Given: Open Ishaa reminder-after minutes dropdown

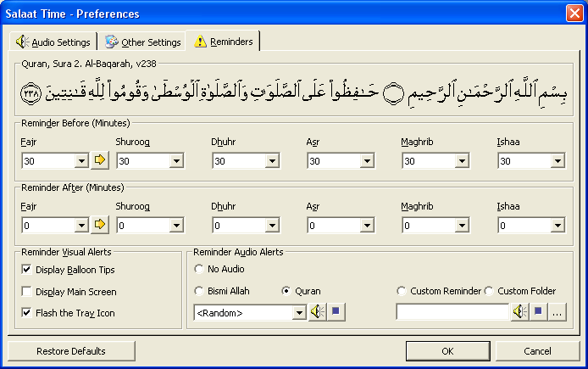Looking at the screenshot, I should click(557, 226).
